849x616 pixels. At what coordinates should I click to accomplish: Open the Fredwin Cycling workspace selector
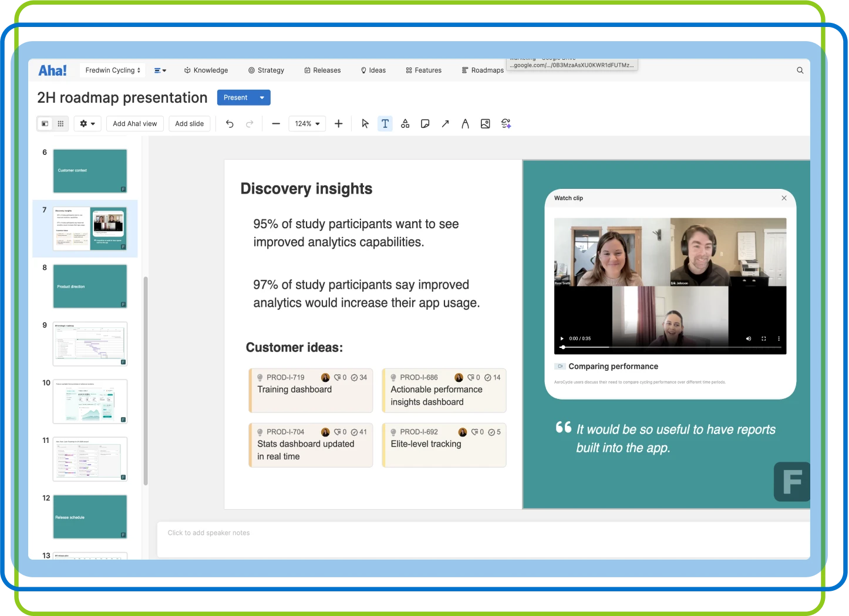click(x=113, y=70)
